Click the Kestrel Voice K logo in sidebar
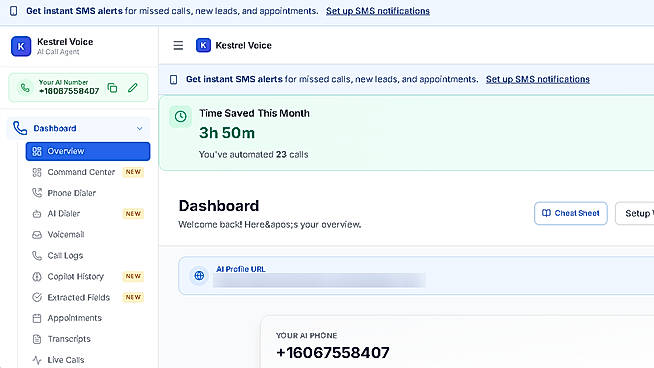This screenshot has height=368, width=654. tap(21, 46)
